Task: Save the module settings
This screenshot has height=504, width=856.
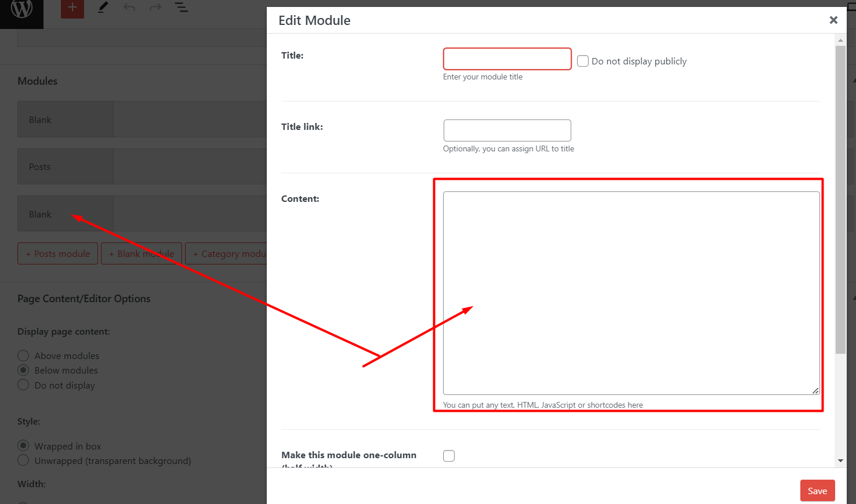Action: click(818, 491)
